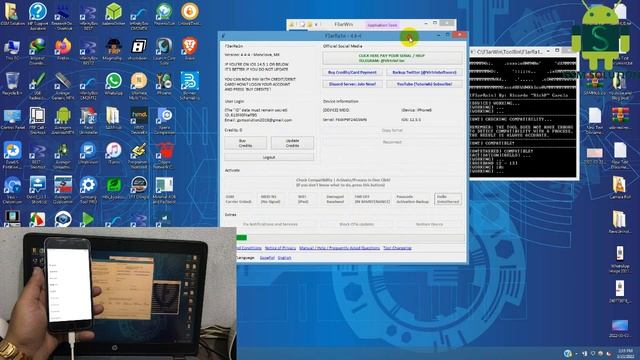Image resolution: width=640 pixels, height=360 pixels.
Task: Click Block OTA updates button
Action: pos(356,224)
